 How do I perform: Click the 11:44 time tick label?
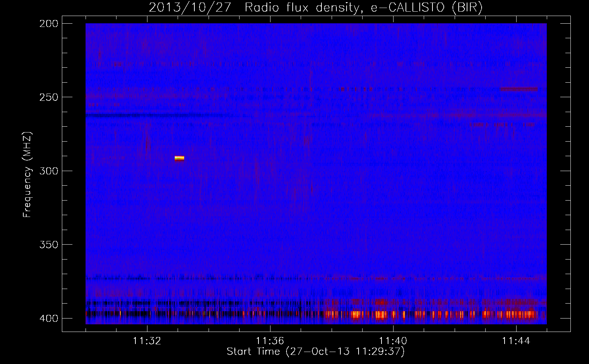516,341
